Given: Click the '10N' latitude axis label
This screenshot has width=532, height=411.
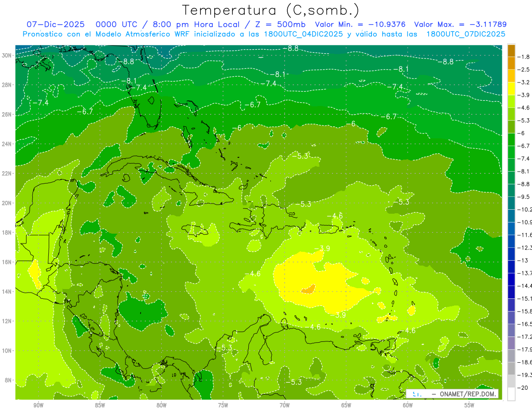Looking at the screenshot, I should (7, 351).
